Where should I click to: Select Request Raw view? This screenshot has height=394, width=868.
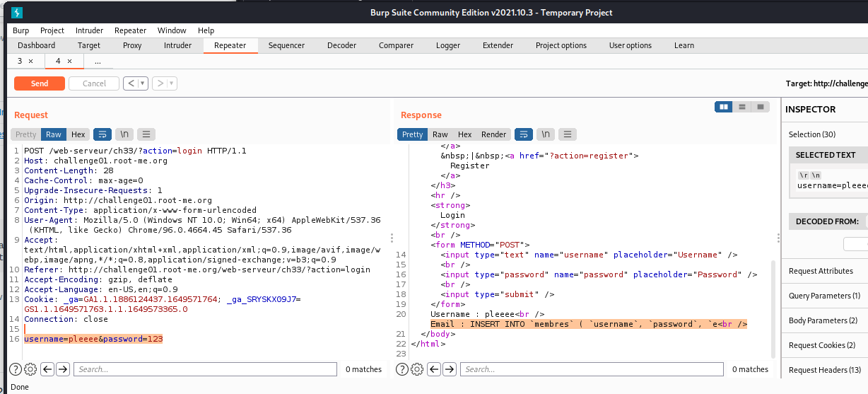[54, 134]
